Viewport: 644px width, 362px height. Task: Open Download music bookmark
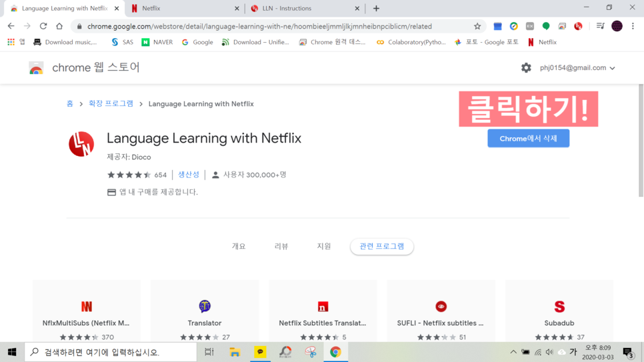point(65,42)
